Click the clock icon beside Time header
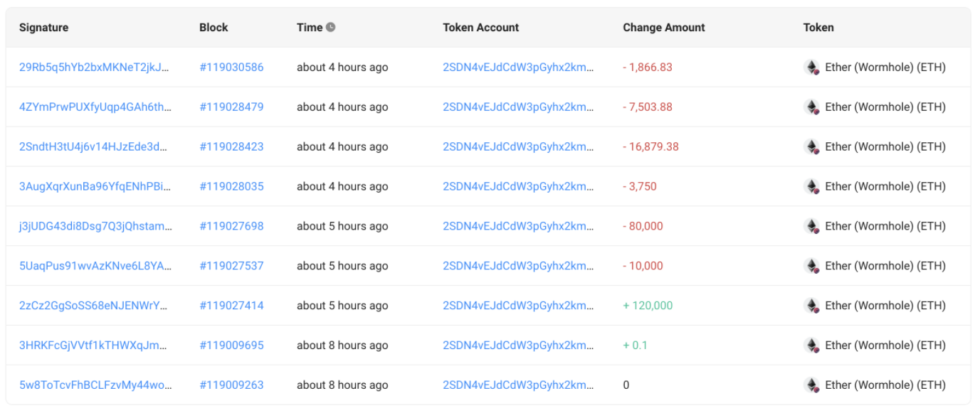980x418 pixels. [x=330, y=28]
